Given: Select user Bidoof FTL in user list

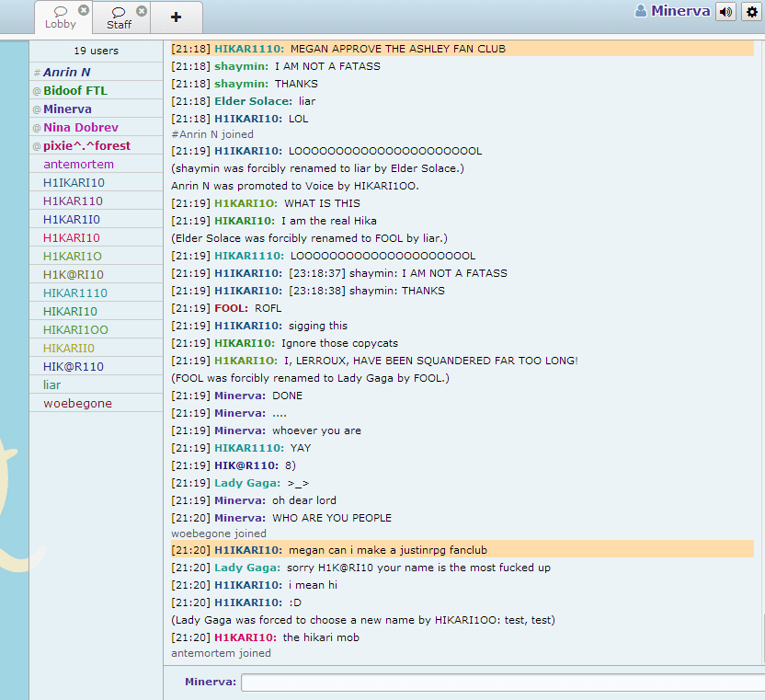Looking at the screenshot, I should click(x=97, y=91).
